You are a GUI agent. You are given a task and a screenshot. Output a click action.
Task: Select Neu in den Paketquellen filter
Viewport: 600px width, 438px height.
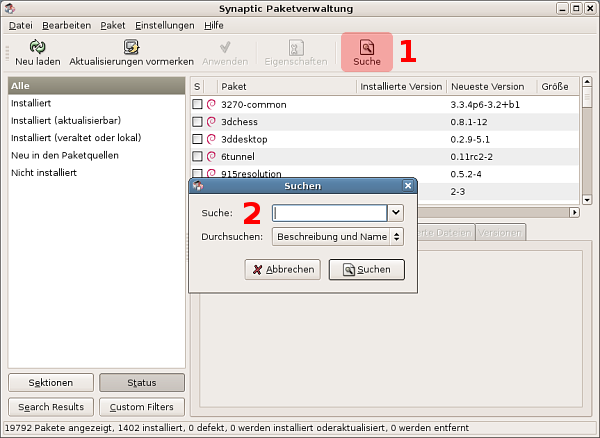click(96, 155)
